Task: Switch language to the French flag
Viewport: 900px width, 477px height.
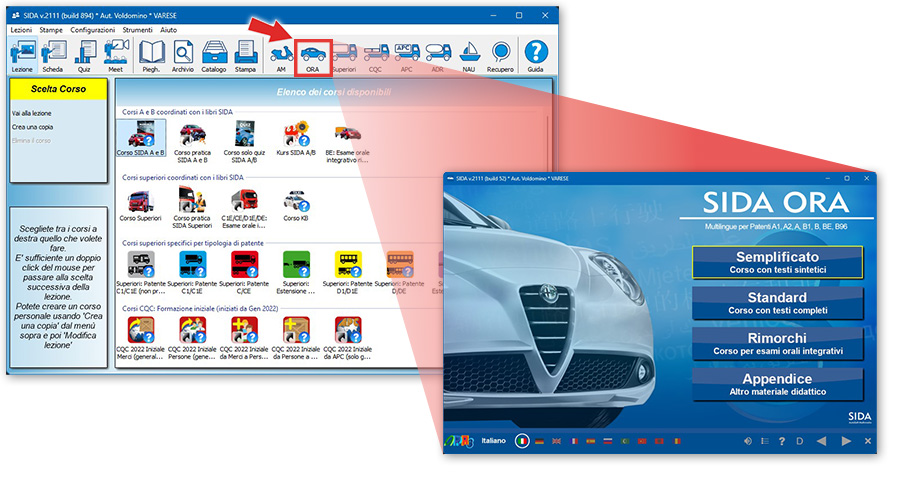Action: click(573, 440)
